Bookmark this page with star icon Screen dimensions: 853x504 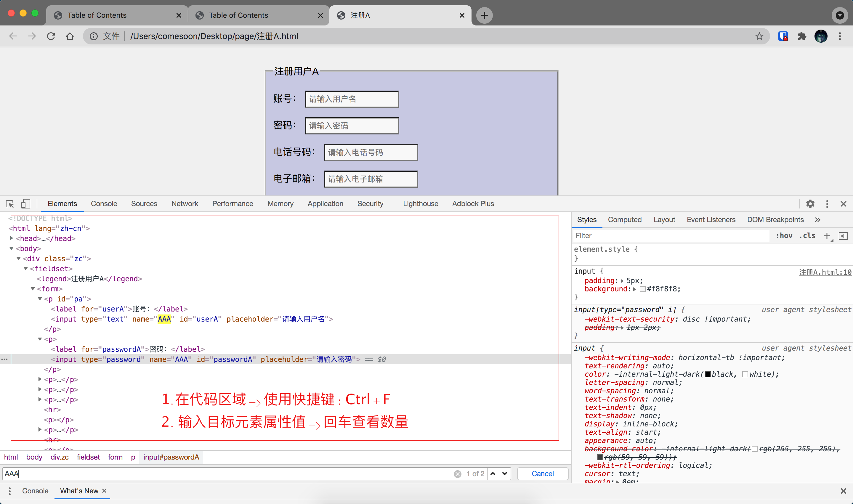(759, 36)
